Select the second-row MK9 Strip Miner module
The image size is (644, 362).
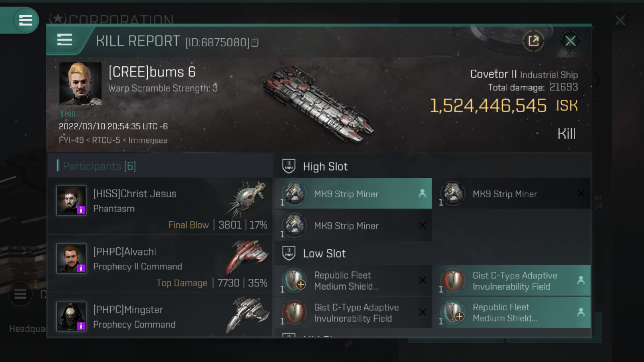click(353, 226)
